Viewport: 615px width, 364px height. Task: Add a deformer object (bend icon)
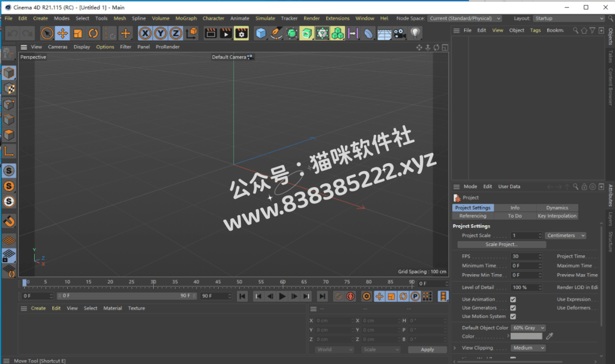(368, 34)
